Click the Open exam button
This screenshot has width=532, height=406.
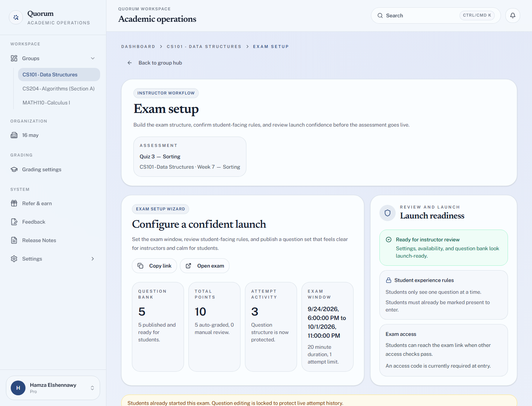205,266
